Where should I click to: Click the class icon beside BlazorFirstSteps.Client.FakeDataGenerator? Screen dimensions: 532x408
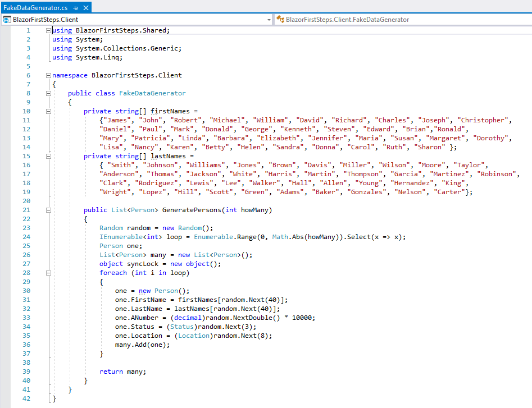tap(280, 19)
